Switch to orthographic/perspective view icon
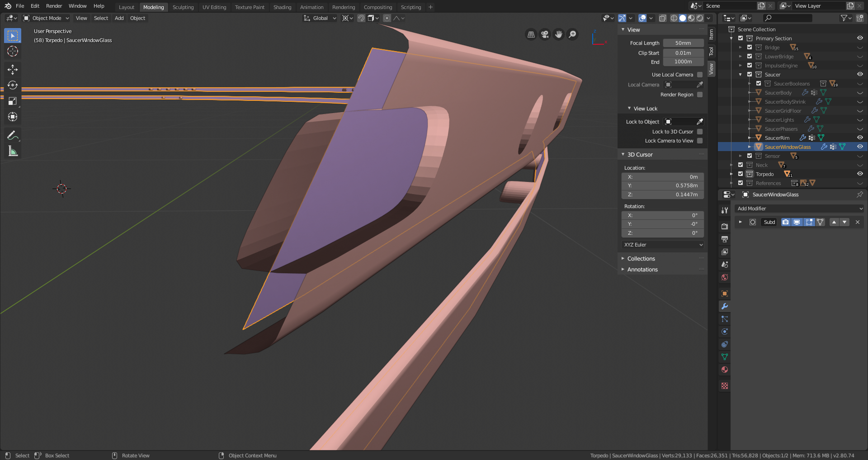 [x=531, y=34]
